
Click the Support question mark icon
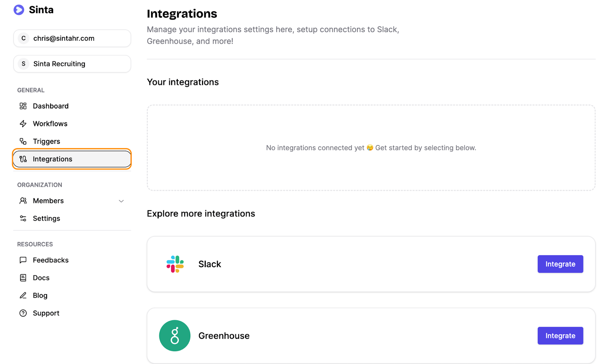pyautogui.click(x=23, y=313)
